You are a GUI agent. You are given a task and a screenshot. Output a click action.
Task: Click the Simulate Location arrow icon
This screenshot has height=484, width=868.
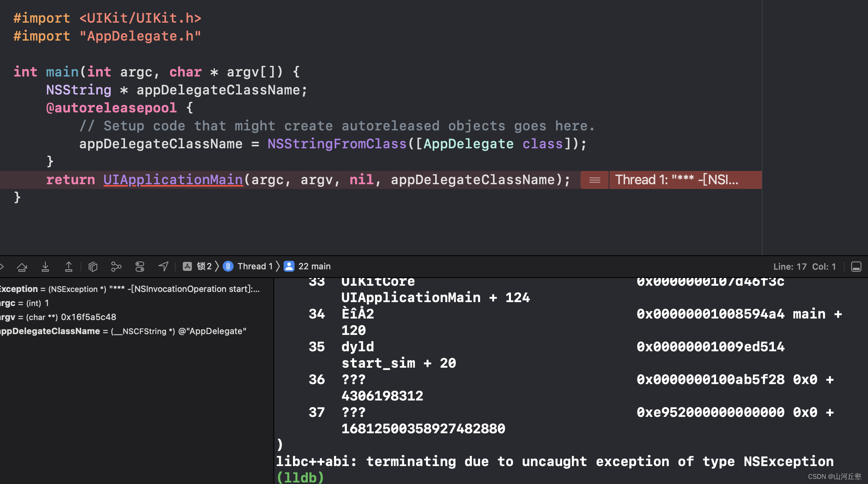tap(163, 267)
